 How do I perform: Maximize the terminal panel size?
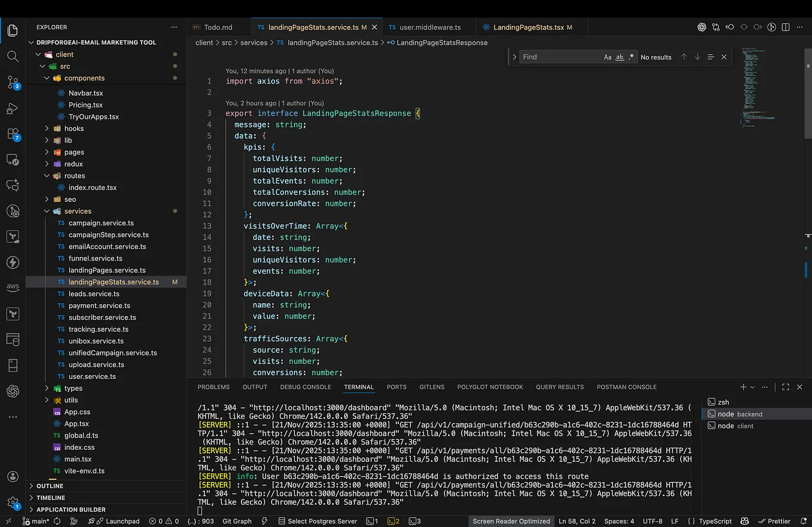786,387
